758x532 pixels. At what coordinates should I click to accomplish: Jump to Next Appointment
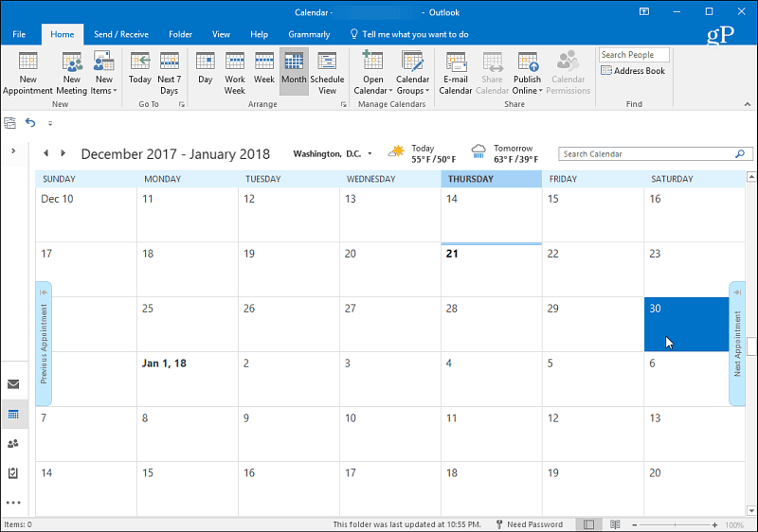coord(737,344)
